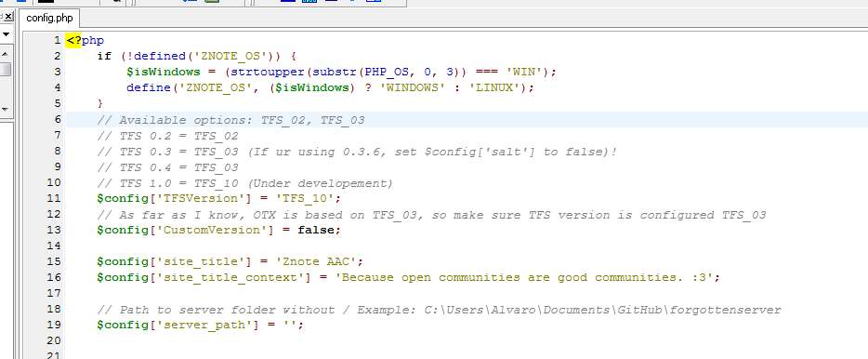Image resolution: width=868 pixels, height=359 pixels.
Task: Click the side panel scrollbar up arrow
Action: click(5, 54)
